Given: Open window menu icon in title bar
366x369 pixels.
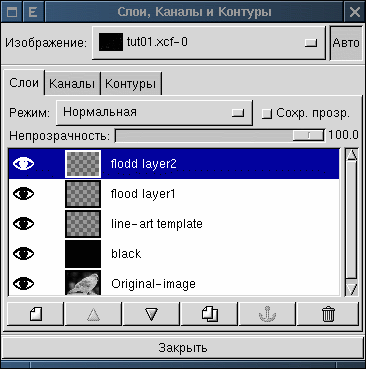Looking at the screenshot, I should pos(12,12).
